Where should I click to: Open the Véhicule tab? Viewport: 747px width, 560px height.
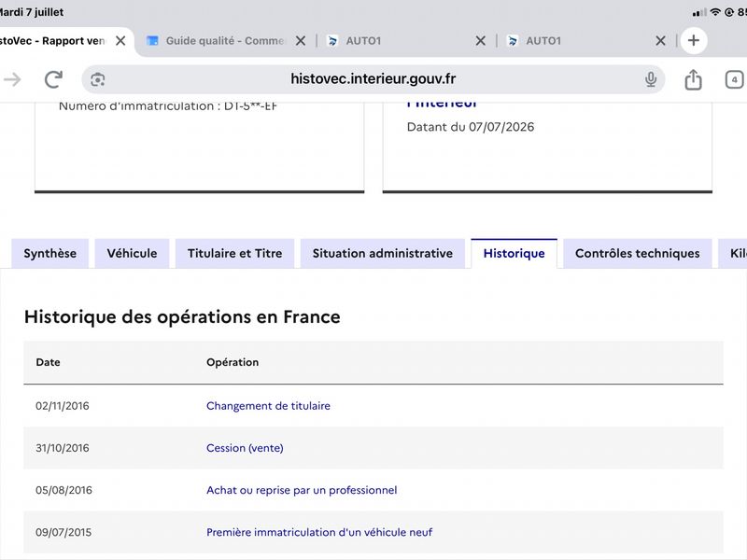click(132, 253)
